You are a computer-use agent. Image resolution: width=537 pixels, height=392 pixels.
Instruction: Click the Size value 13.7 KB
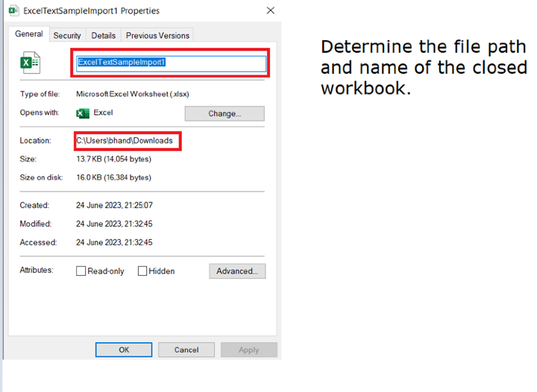coord(113,159)
